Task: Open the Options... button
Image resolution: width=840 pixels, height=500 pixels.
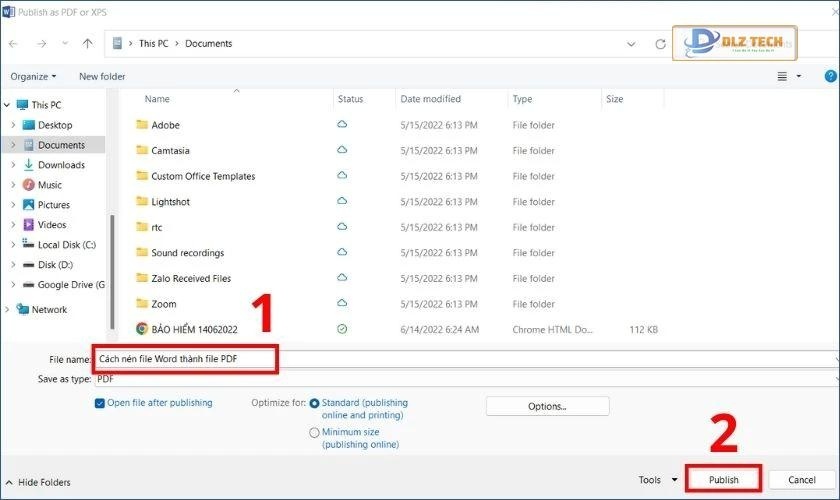Action: (x=547, y=406)
